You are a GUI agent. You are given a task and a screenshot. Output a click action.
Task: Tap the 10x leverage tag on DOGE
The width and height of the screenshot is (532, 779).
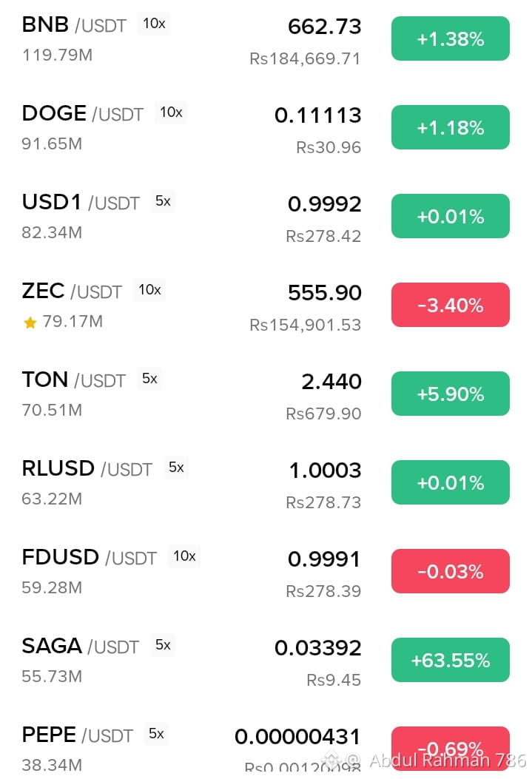(171, 112)
